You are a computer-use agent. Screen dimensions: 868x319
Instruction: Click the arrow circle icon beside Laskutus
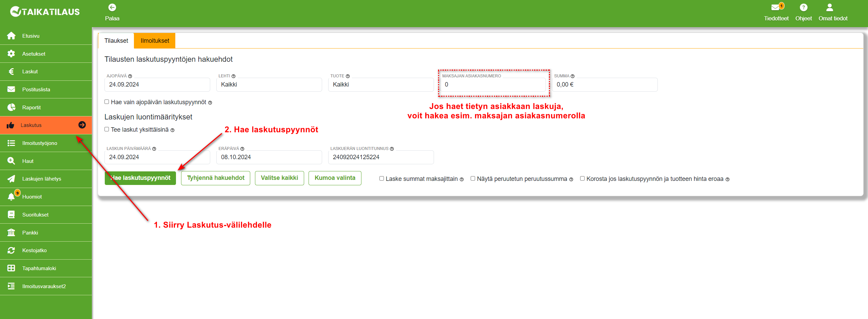[82, 125]
